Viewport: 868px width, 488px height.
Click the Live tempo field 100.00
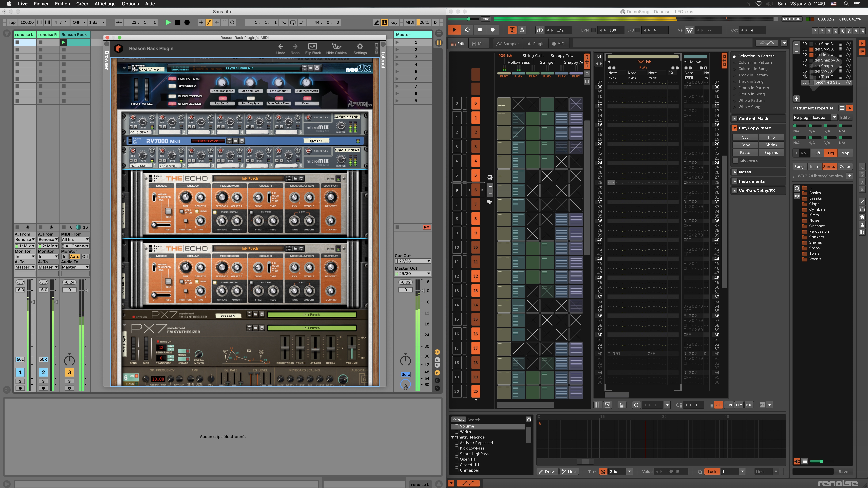27,23
